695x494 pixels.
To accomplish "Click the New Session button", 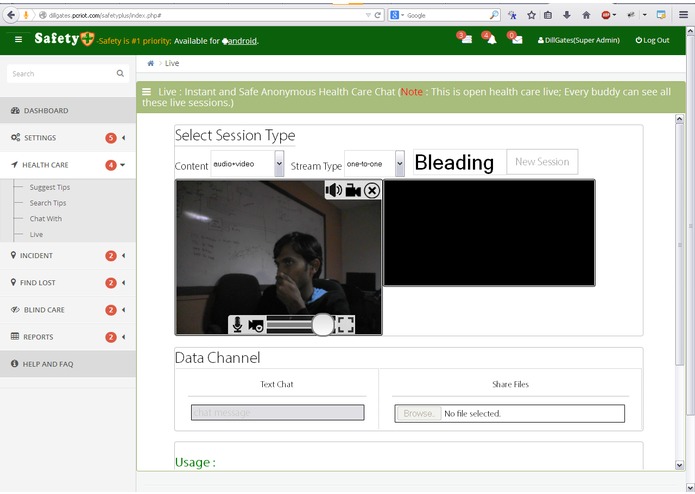I will [x=542, y=162].
